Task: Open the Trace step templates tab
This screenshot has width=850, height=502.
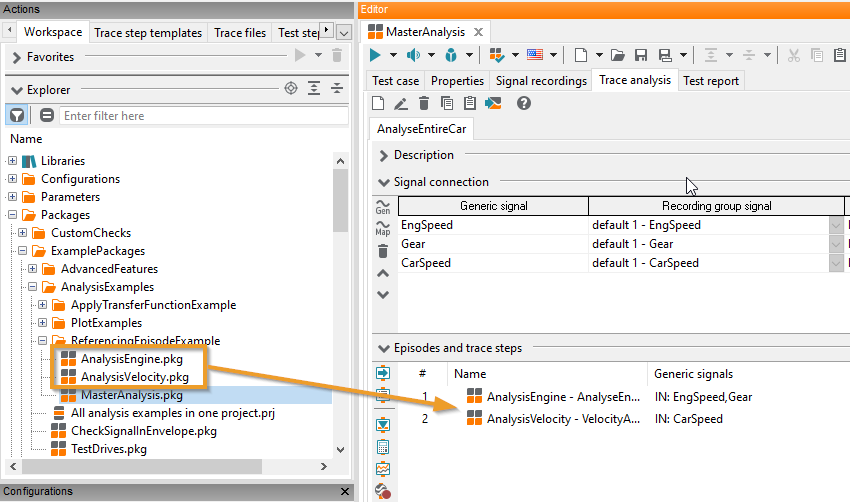Action: [148, 33]
